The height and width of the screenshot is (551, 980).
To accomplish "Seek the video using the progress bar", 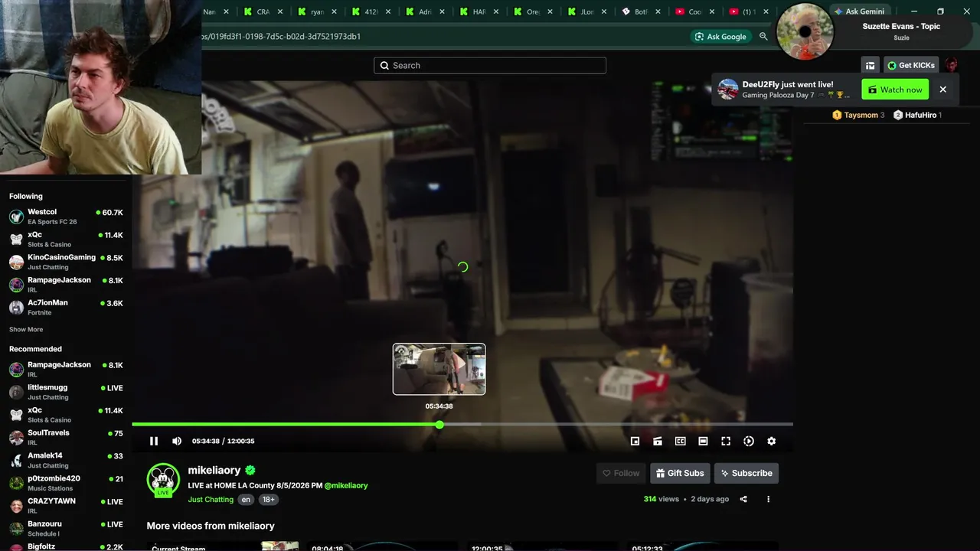I will [x=462, y=424].
